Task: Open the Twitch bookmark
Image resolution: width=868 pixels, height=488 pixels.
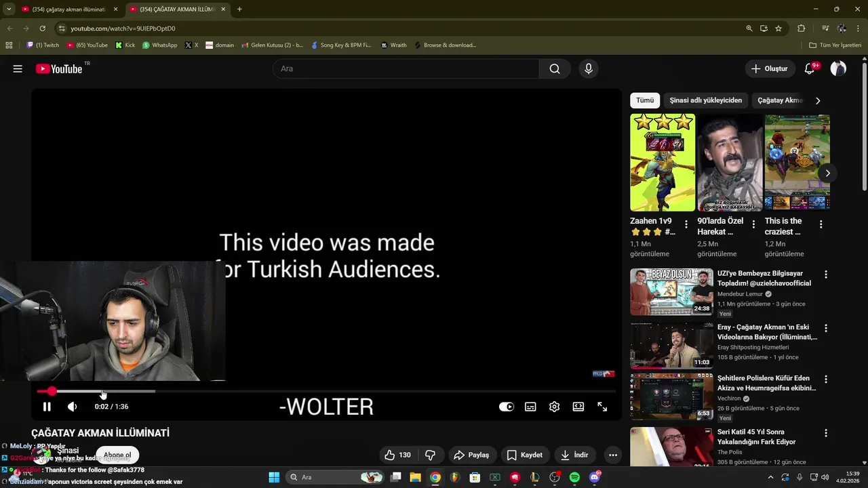Action: [43, 45]
